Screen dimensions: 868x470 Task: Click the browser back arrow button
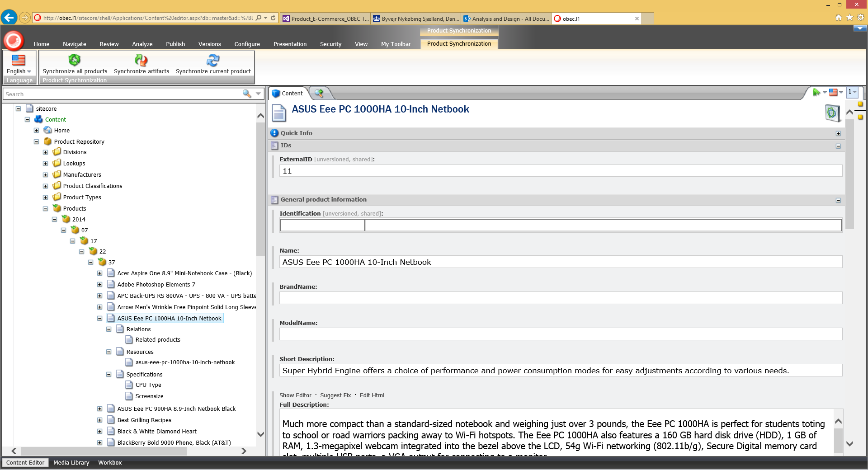click(x=9, y=18)
